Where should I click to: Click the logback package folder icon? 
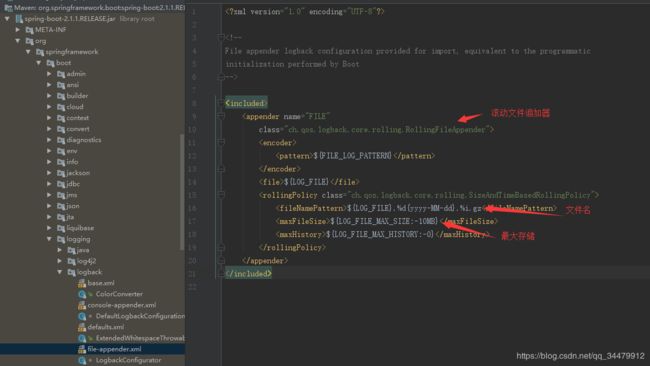tap(71, 272)
